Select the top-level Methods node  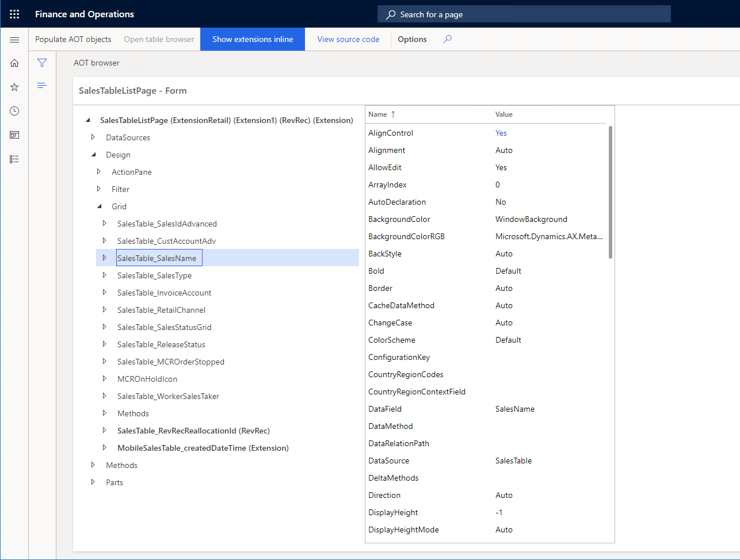121,465
